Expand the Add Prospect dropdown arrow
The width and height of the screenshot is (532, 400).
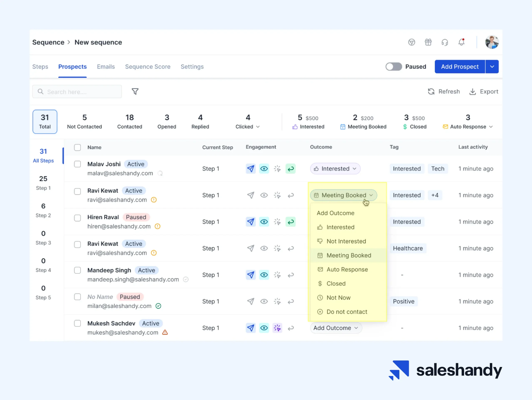click(x=492, y=67)
